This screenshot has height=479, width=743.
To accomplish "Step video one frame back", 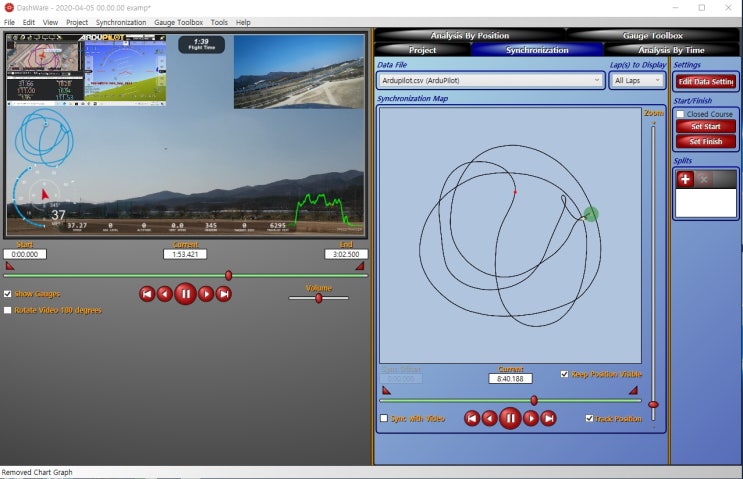I will point(164,294).
